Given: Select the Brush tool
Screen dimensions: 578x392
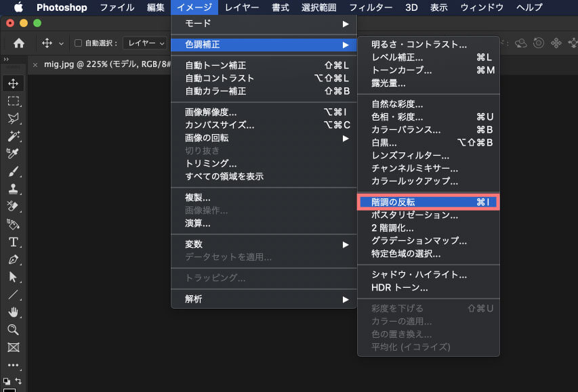Looking at the screenshot, I should pos(14,171).
